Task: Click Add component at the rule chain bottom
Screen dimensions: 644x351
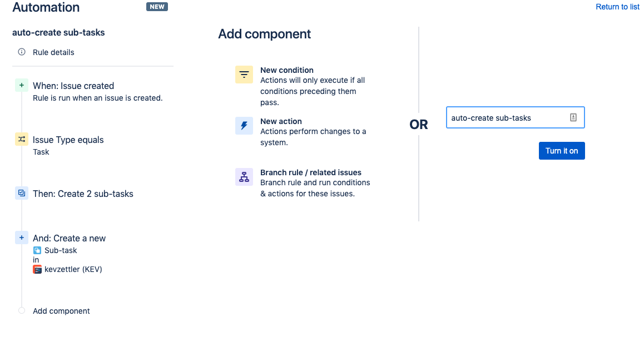Action: click(x=61, y=311)
